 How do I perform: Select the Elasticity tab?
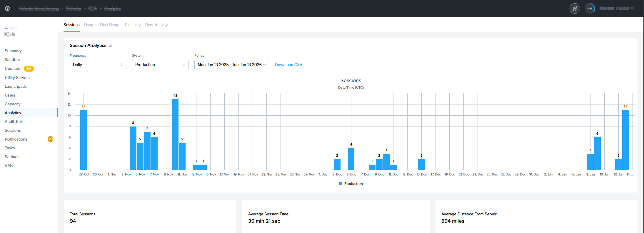pos(133,25)
